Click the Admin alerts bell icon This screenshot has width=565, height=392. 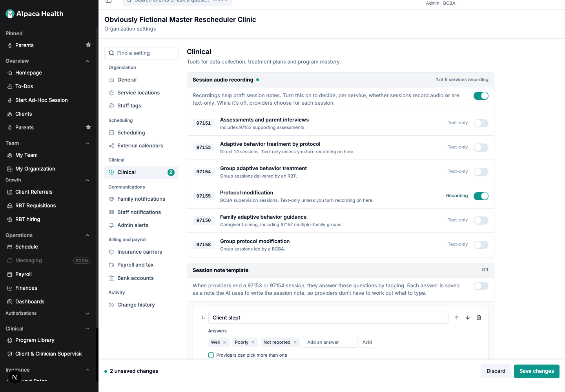click(x=111, y=225)
